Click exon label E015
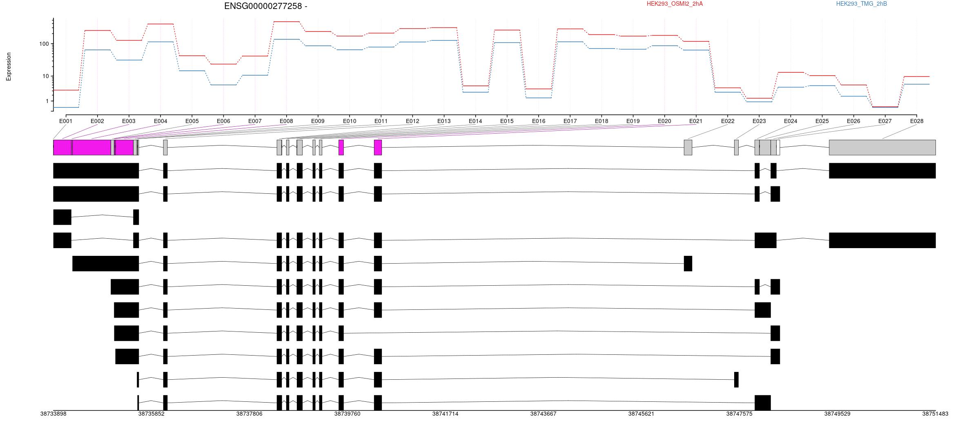The width and height of the screenshot is (980, 421). coord(507,121)
